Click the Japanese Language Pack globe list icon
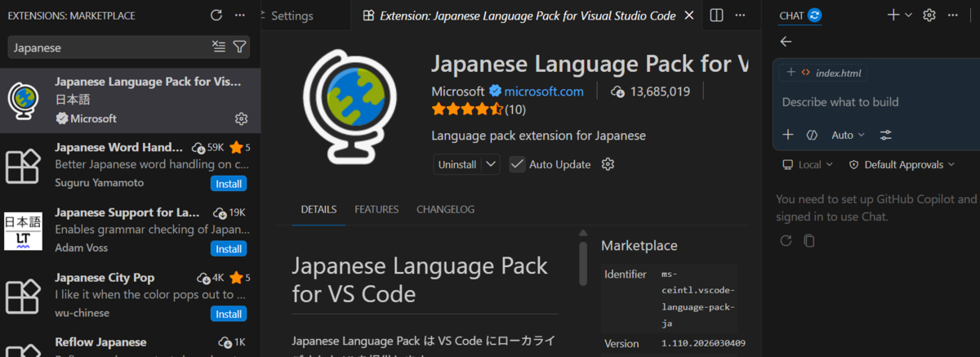The width and height of the screenshot is (980, 357). coord(23,100)
